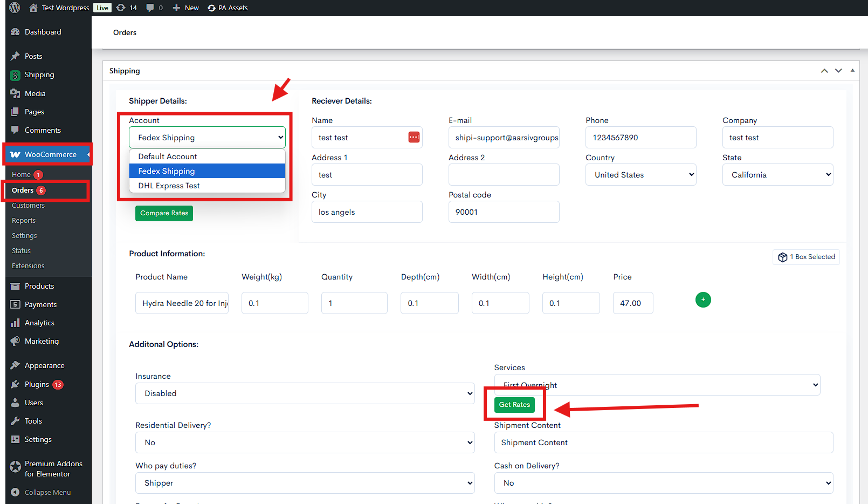The width and height of the screenshot is (868, 504).
Task: Choose DHL Express Test account
Action: (x=207, y=186)
